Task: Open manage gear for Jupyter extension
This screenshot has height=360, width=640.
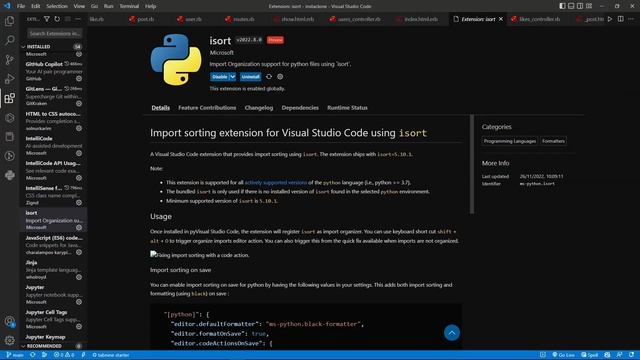Action: tap(79, 302)
